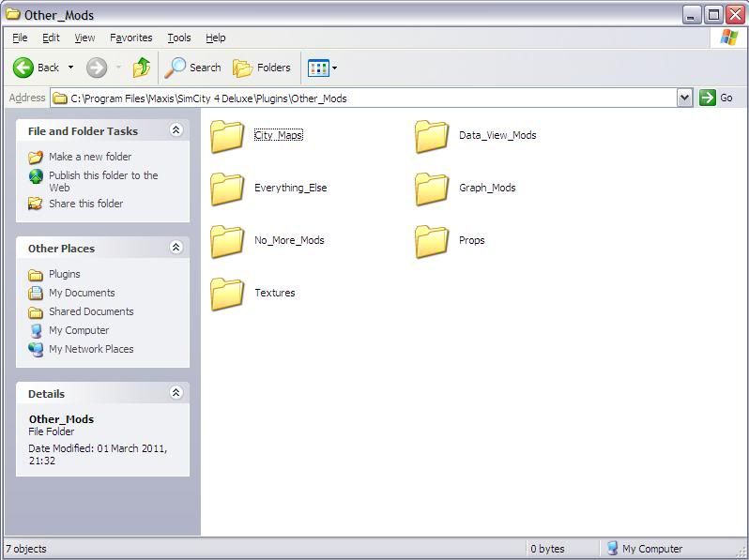Click the Make a new folder icon

coord(36,157)
